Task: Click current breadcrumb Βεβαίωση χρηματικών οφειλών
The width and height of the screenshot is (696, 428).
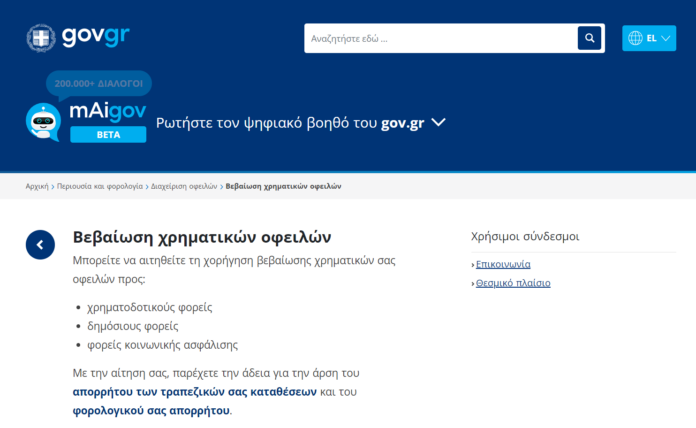Action: click(x=283, y=186)
